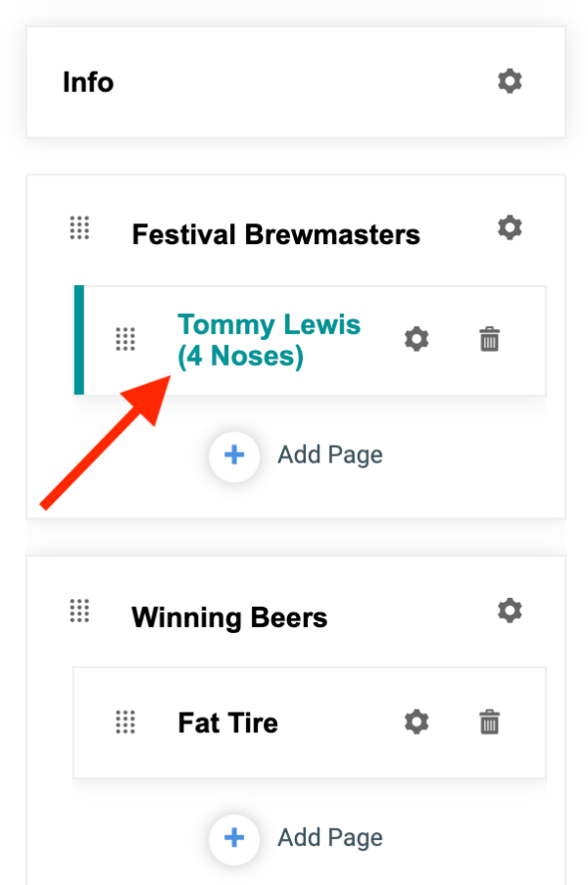Open Winning Beers section settings gear

click(510, 611)
